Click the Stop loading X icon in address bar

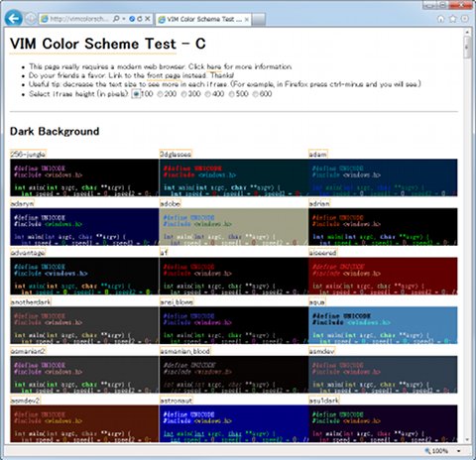pos(148,19)
